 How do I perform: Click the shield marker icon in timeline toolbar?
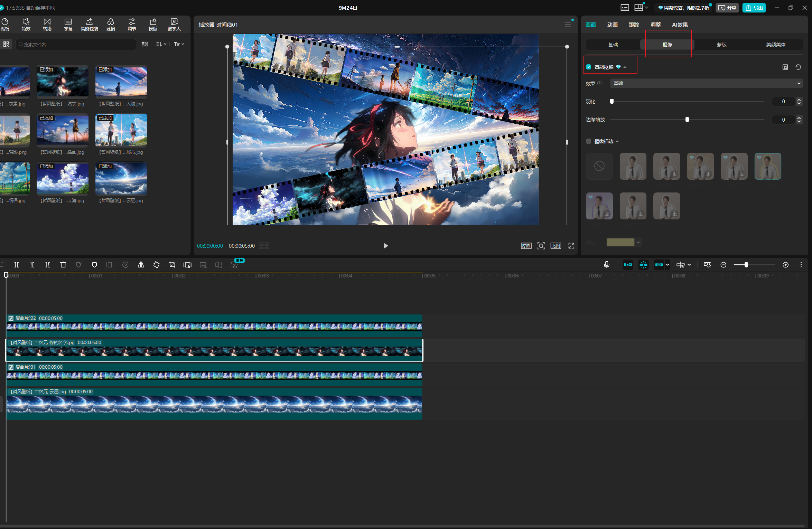[94, 265]
